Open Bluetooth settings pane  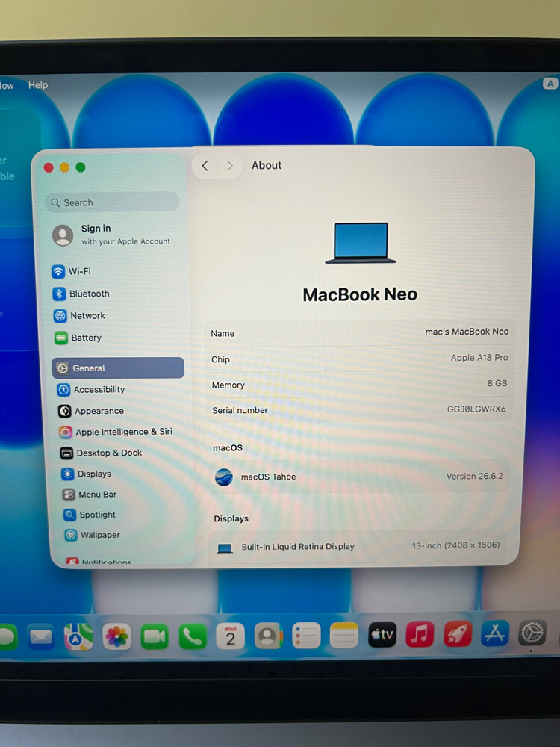click(x=81, y=294)
